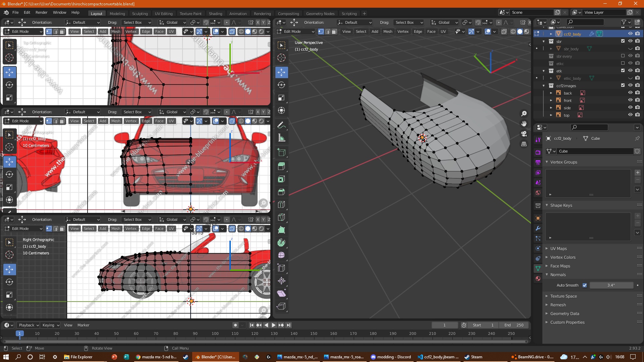Select the Rotate tool in perspective viewport
This screenshot has height=362, width=644.
coord(282,85)
